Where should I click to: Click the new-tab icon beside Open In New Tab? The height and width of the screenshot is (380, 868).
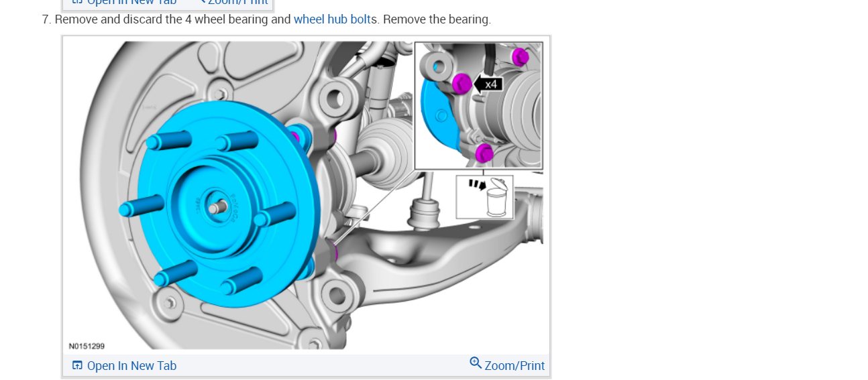[x=77, y=365]
